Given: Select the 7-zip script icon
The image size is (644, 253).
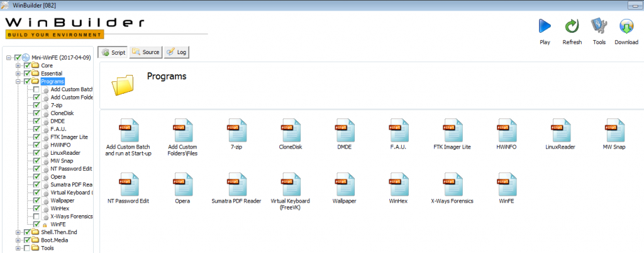Looking at the screenshot, I should (236, 130).
